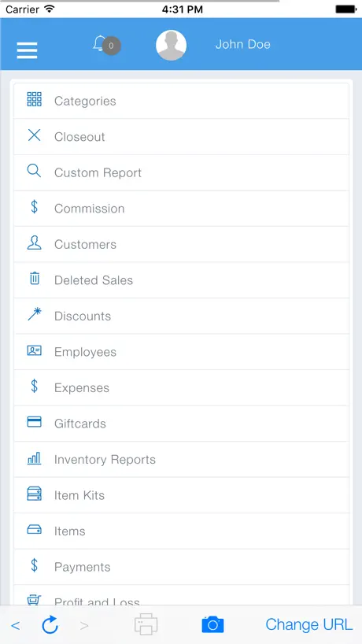Click the Giftcards card icon

(x=34, y=422)
